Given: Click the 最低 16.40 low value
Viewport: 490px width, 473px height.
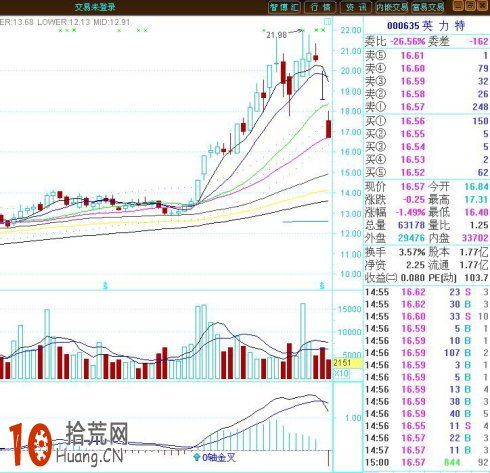Looking at the screenshot, I should click(x=476, y=212).
